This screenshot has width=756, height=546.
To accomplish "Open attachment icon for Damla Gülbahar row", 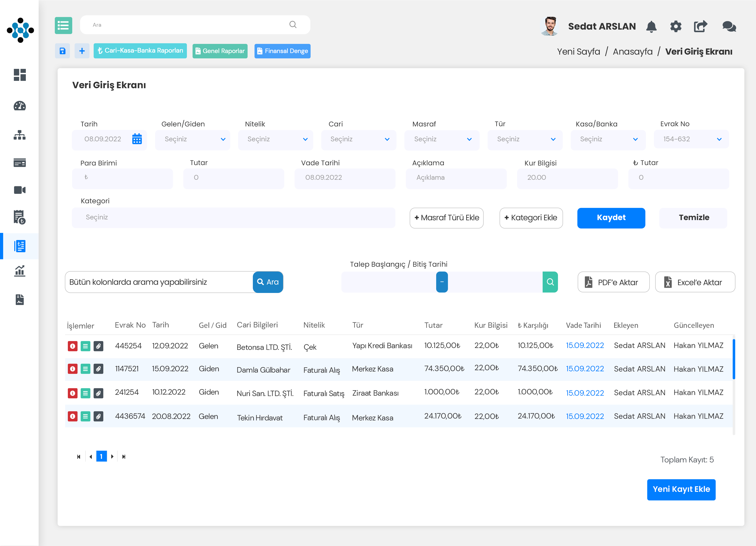I will pyautogui.click(x=98, y=369).
